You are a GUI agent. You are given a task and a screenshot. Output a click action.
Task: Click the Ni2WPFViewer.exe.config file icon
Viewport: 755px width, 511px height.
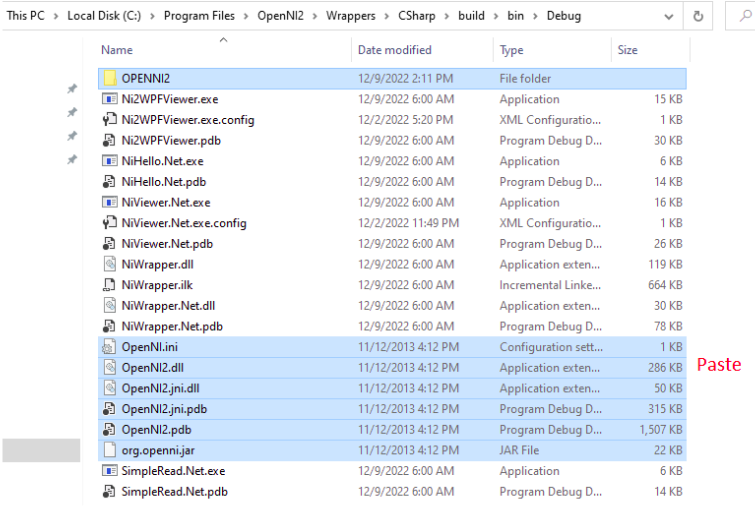point(110,119)
